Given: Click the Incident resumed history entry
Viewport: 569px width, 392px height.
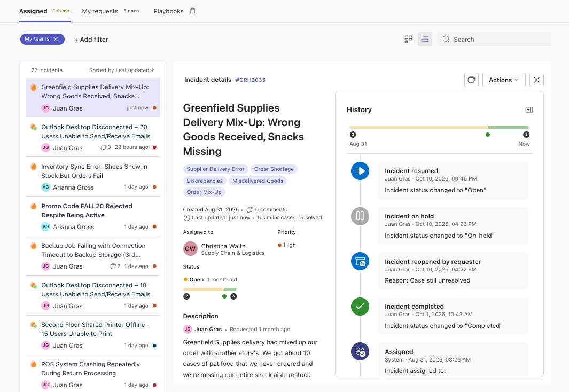Looking at the screenshot, I should click(x=453, y=180).
